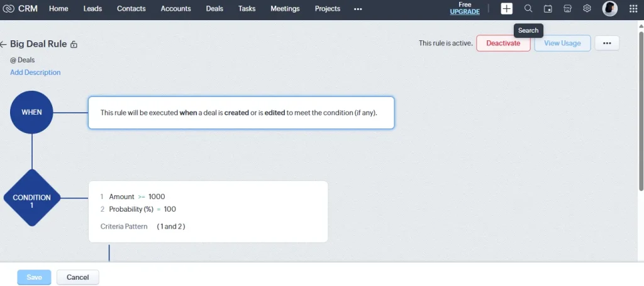Screen dimensions: 644x286
Task: Deactivate the Big Deal Rule
Action: 503,43
